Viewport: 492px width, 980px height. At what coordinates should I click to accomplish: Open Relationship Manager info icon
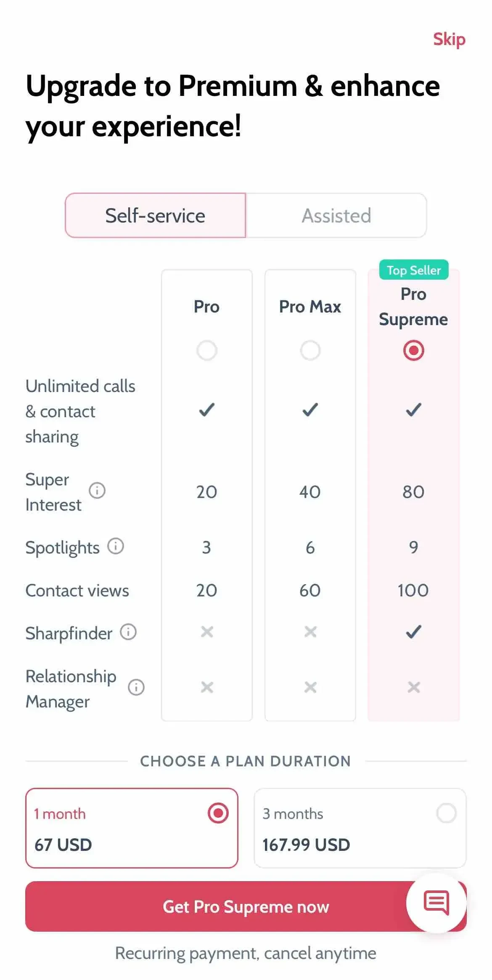coord(136,687)
